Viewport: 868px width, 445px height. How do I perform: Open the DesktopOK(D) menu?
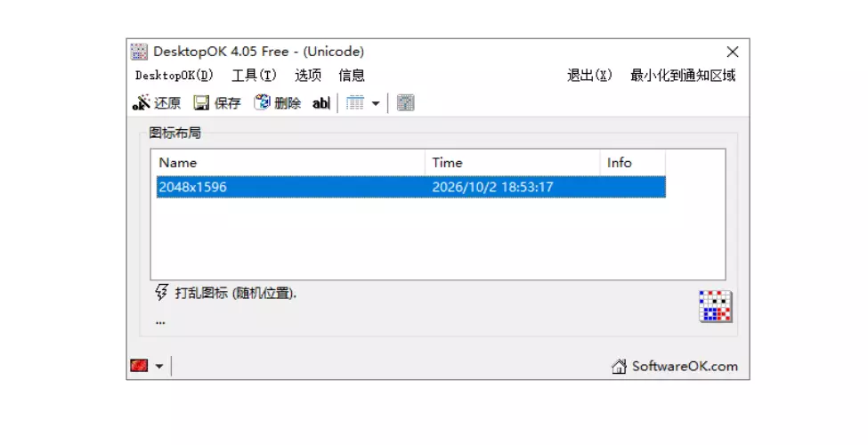click(174, 76)
